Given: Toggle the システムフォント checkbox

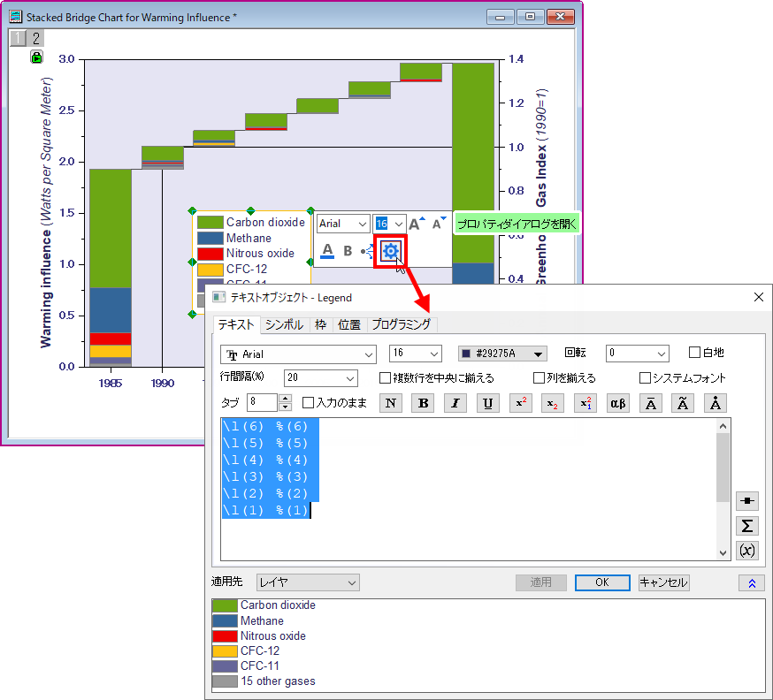Looking at the screenshot, I should click(645, 378).
